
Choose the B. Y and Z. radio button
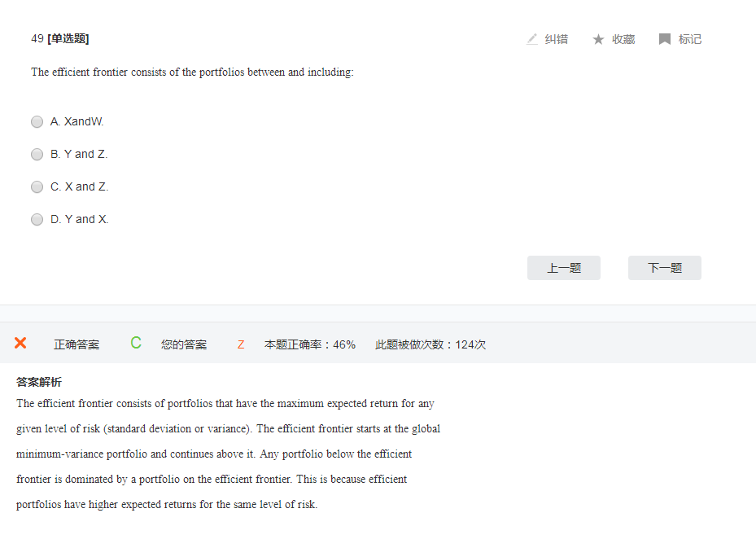pos(37,154)
